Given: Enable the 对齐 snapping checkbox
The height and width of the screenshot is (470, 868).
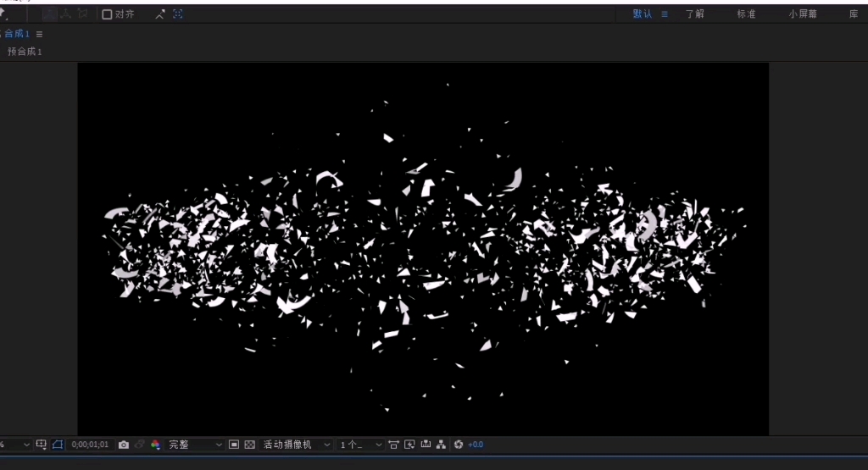Looking at the screenshot, I should (108, 14).
